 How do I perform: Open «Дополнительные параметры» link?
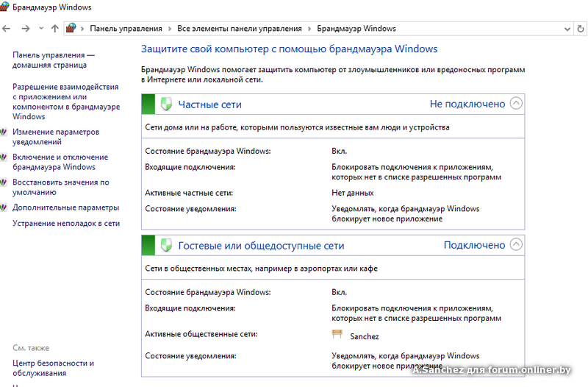65,207
